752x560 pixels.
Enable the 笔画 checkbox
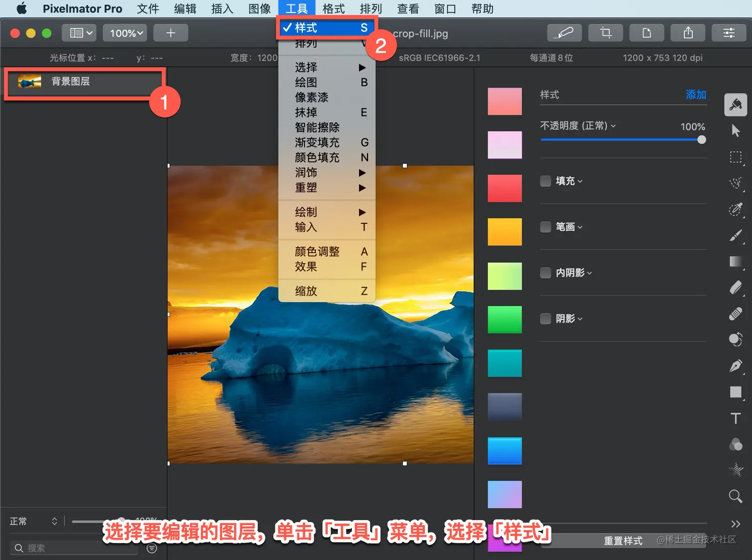pyautogui.click(x=546, y=227)
